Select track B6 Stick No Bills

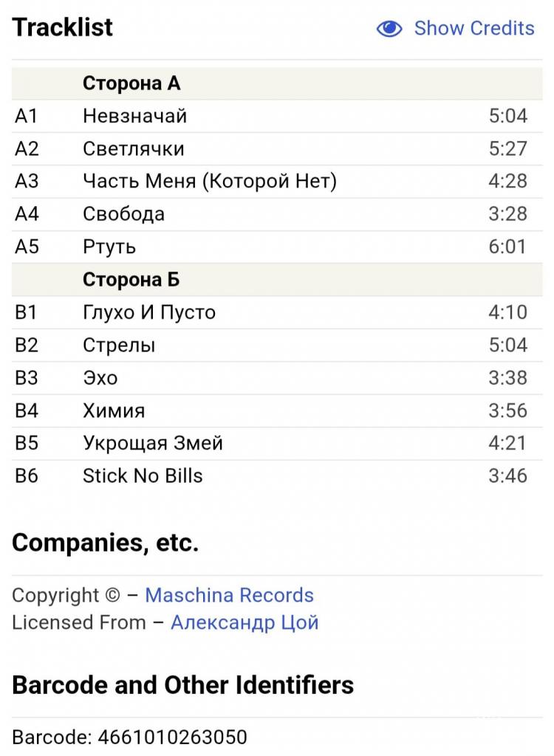tap(277, 476)
